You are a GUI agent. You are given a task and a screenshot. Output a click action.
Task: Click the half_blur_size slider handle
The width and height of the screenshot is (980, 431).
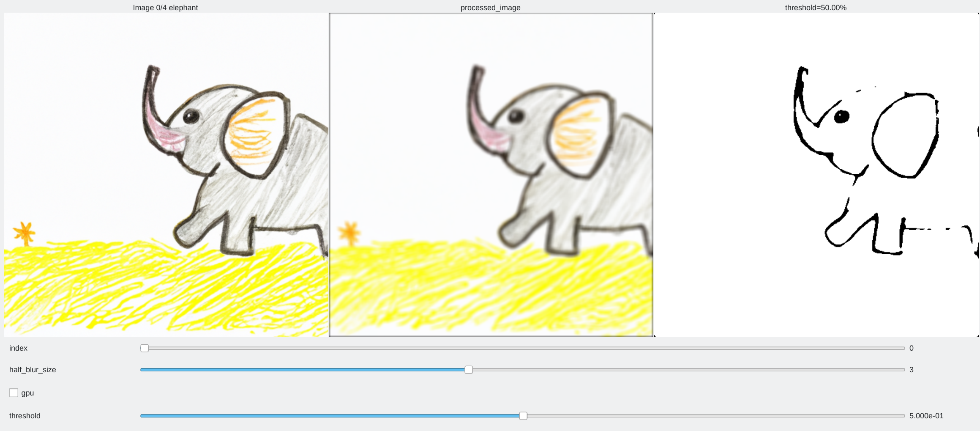(x=469, y=370)
